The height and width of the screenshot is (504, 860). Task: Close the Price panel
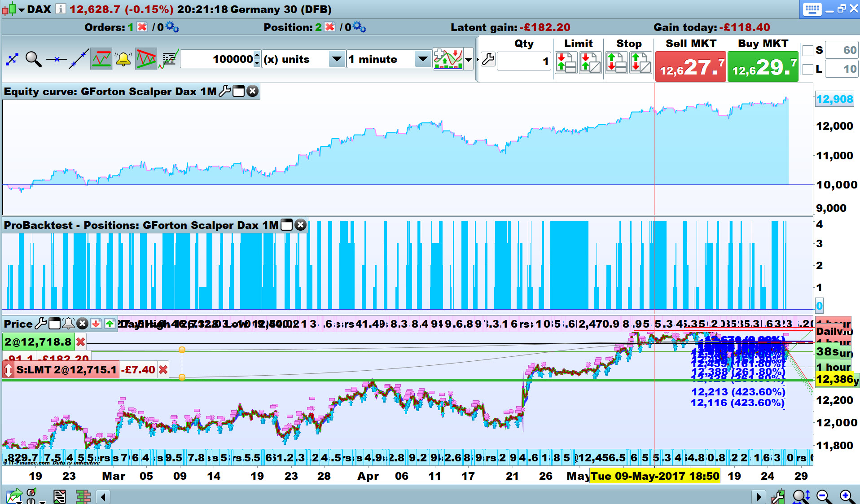pyautogui.click(x=82, y=323)
